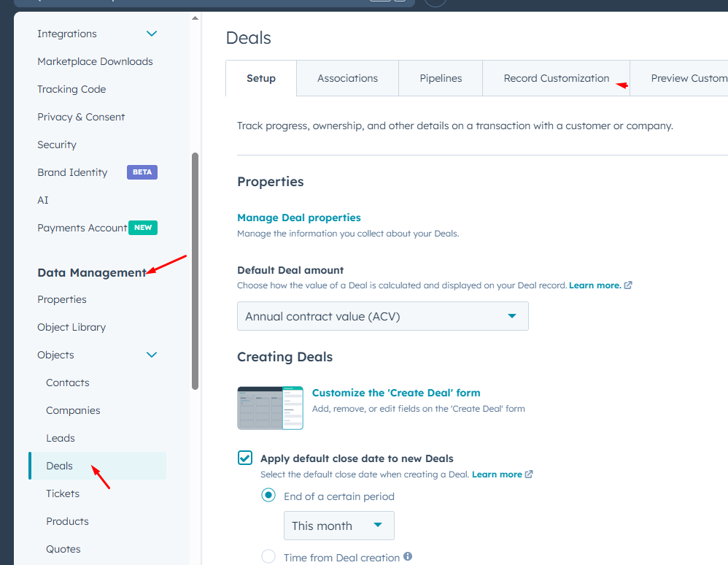This screenshot has height=565, width=728.
Task: Open Learn more link for Default Deal amount
Action: (x=595, y=285)
